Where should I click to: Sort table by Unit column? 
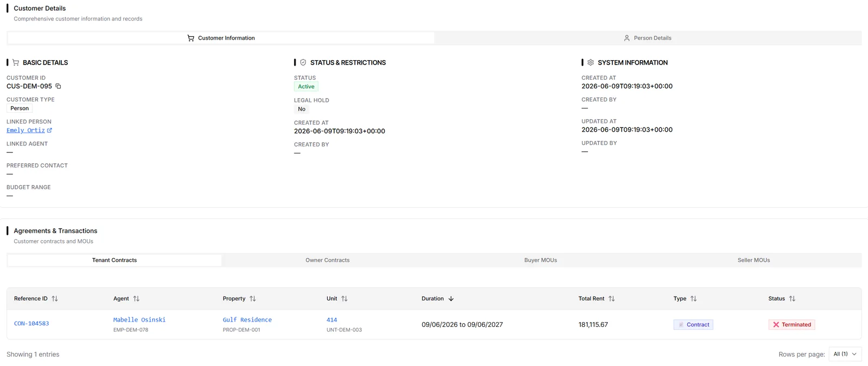(x=344, y=299)
